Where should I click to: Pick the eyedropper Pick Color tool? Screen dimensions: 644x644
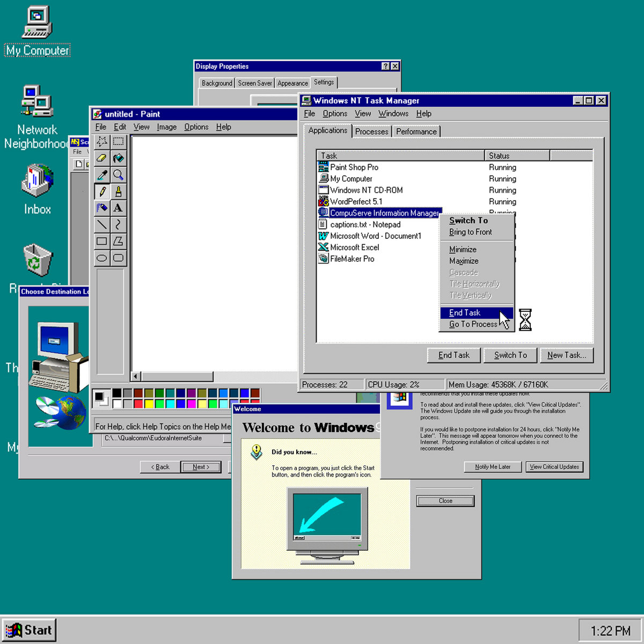click(x=101, y=175)
